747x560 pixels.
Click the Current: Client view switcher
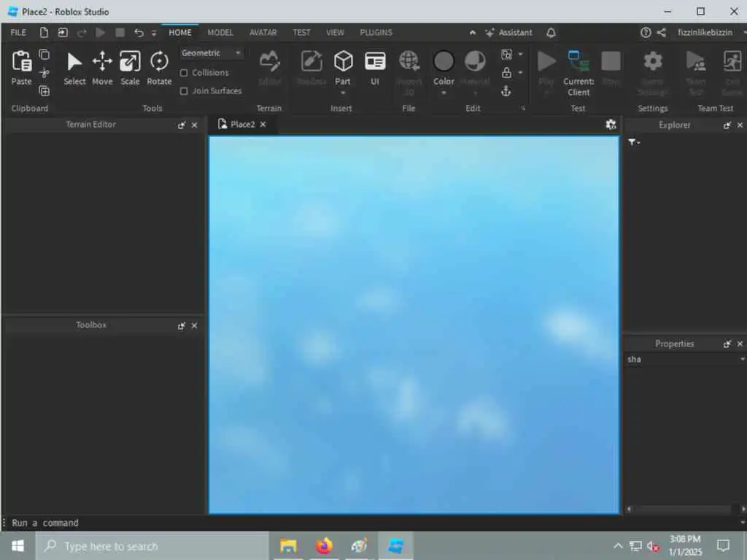coord(578,73)
